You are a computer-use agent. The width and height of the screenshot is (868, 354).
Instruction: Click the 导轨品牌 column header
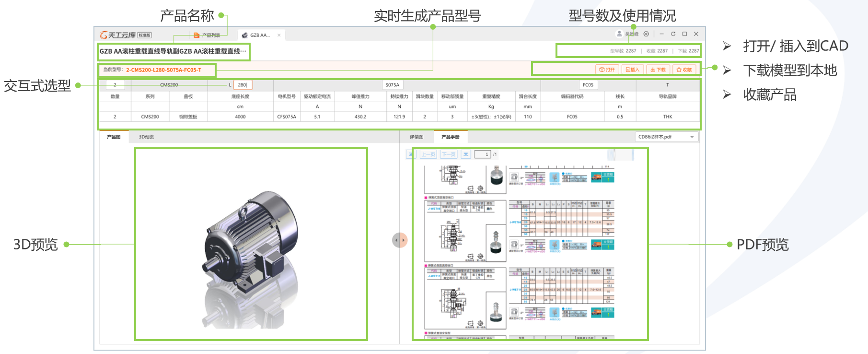pos(668,96)
